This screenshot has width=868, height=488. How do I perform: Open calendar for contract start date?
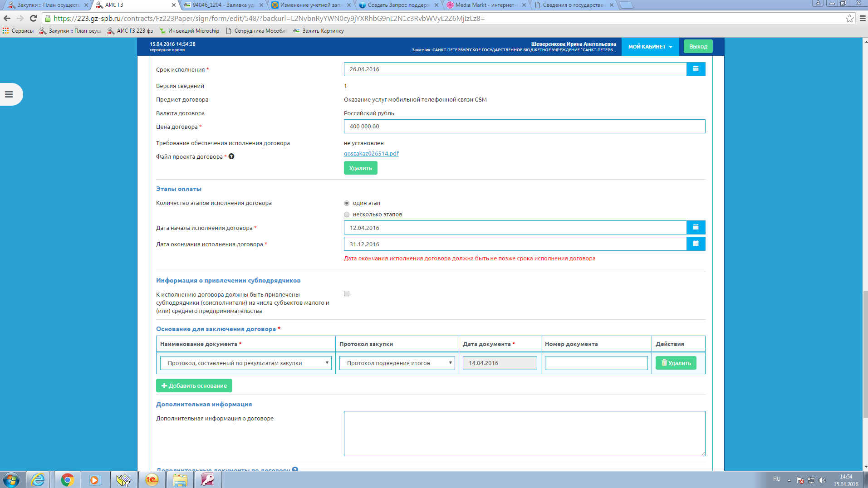(x=696, y=227)
